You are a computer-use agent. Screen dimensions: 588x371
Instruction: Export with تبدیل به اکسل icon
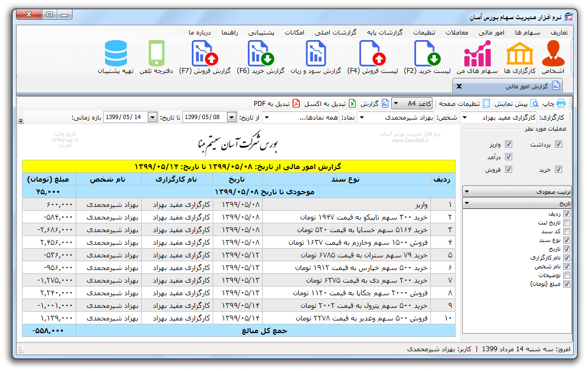coord(352,103)
